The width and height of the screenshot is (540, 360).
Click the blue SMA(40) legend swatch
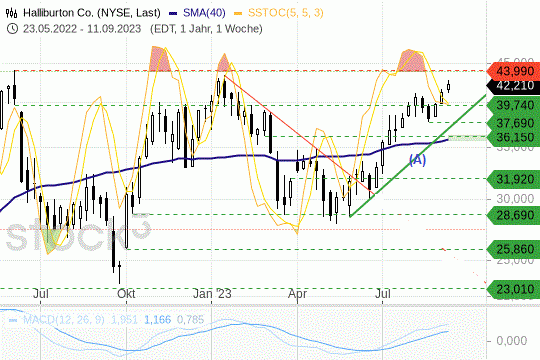tap(173, 14)
